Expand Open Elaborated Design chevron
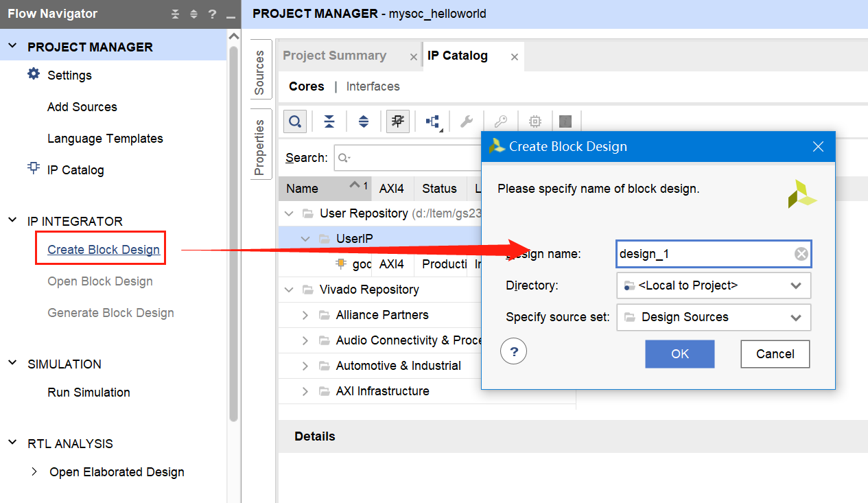This screenshot has height=503, width=868. 34,471
